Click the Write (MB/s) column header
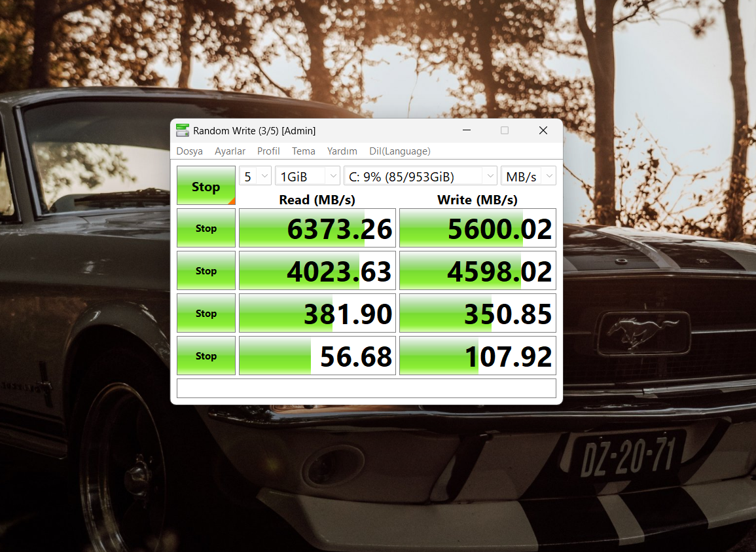 click(477, 200)
